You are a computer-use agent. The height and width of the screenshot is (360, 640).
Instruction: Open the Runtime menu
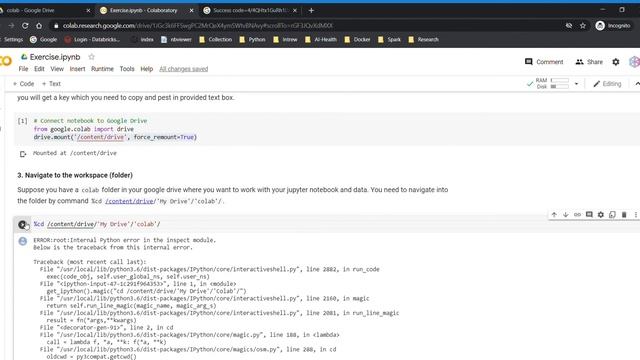click(x=102, y=69)
